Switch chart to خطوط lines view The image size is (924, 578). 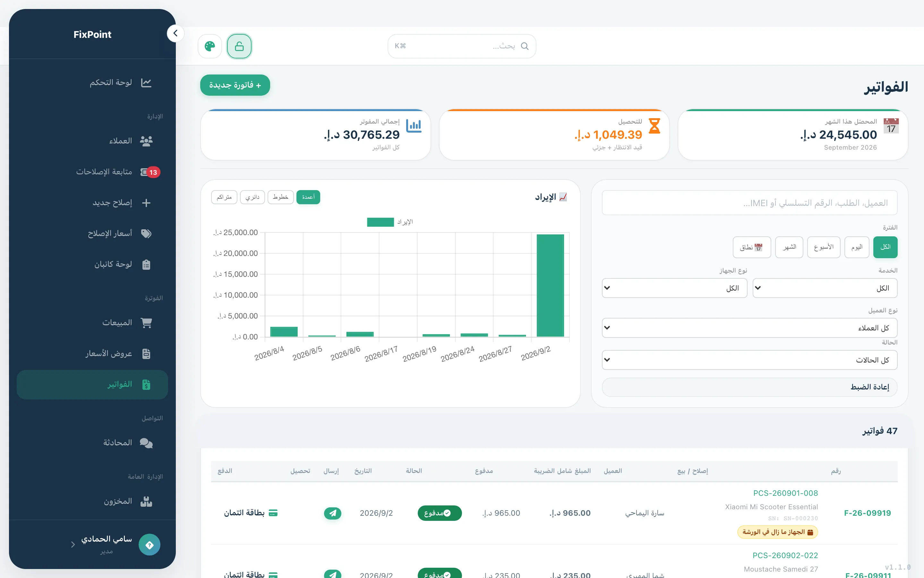point(281,197)
